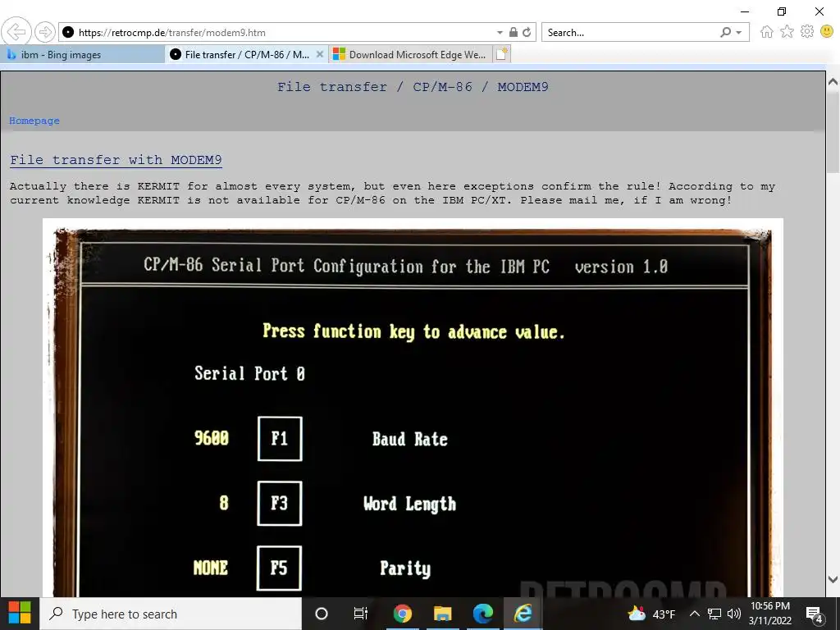The height and width of the screenshot is (630, 840).
Task: Click the F1 key box in screenshot
Action: point(280,439)
